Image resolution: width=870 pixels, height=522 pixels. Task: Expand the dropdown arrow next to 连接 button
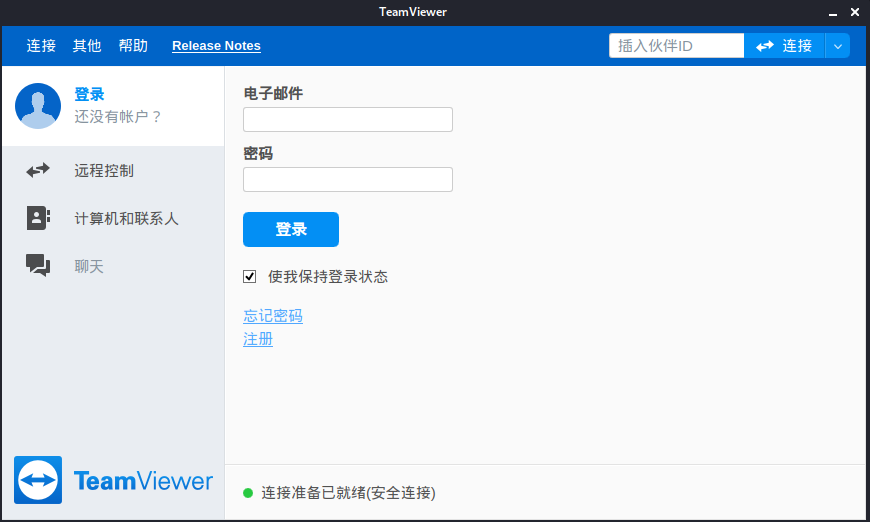click(838, 46)
